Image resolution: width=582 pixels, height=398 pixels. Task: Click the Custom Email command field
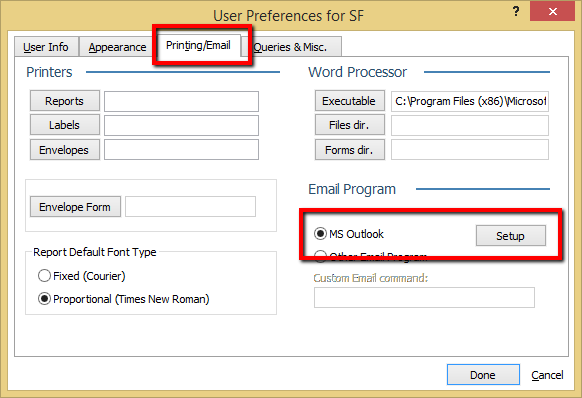point(424,297)
